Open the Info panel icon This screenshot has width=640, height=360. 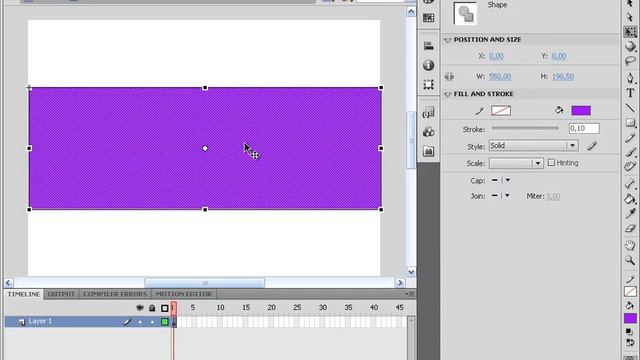pyautogui.click(x=428, y=65)
